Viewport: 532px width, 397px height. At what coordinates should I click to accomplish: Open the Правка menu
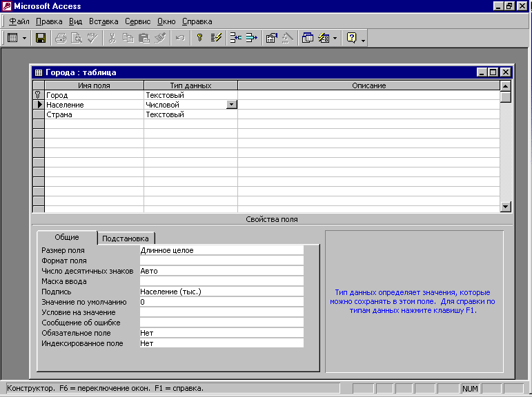[x=49, y=21]
